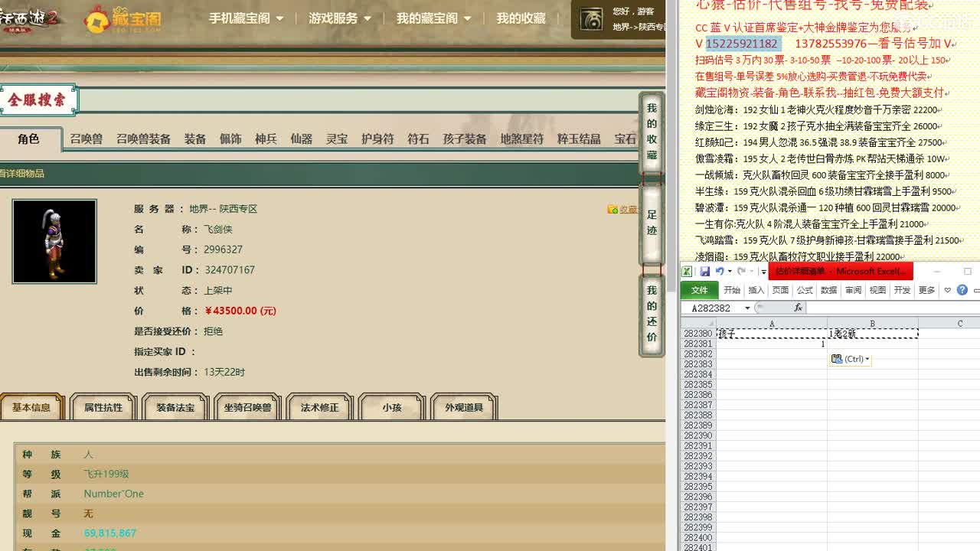Click the 全服搜索 button
Viewport: 980px width, 551px height.
(38, 100)
